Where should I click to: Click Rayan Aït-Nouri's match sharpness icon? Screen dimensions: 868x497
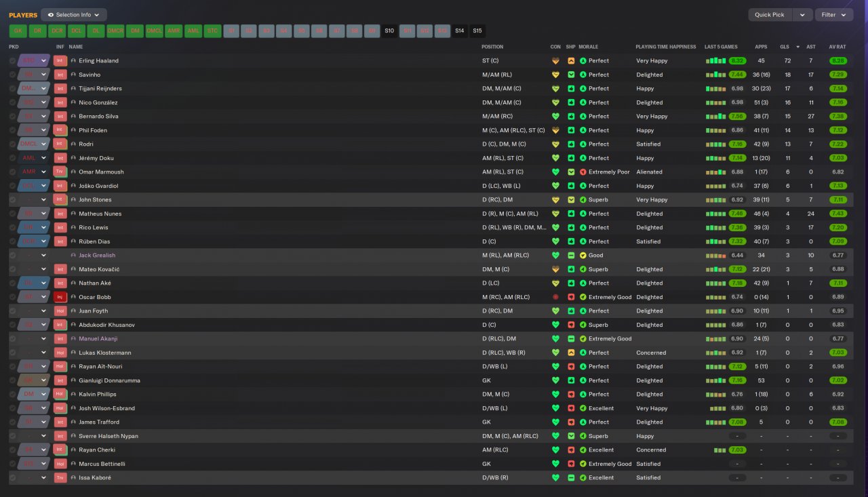571,367
